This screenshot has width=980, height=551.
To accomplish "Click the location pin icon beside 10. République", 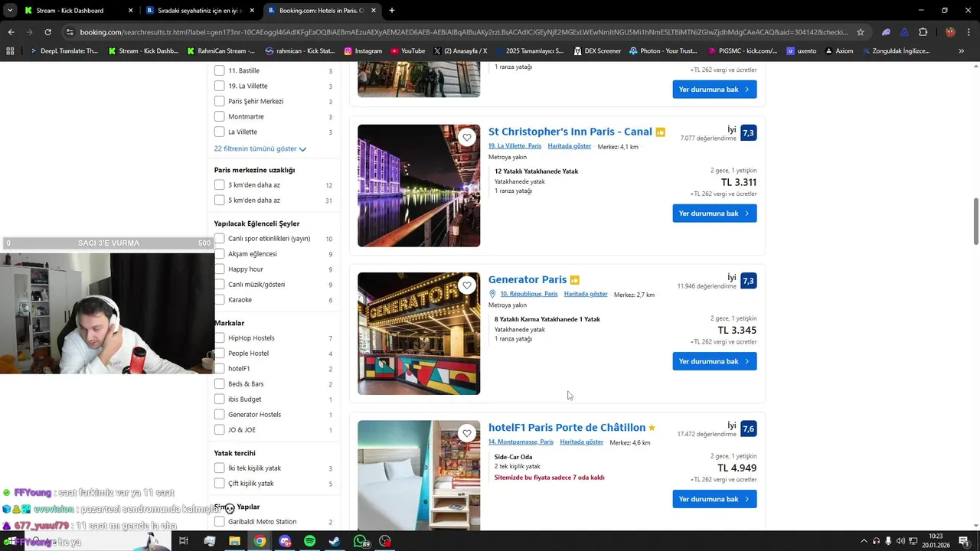I will [x=493, y=294].
